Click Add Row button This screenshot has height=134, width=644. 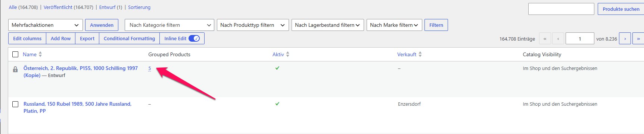click(x=60, y=38)
